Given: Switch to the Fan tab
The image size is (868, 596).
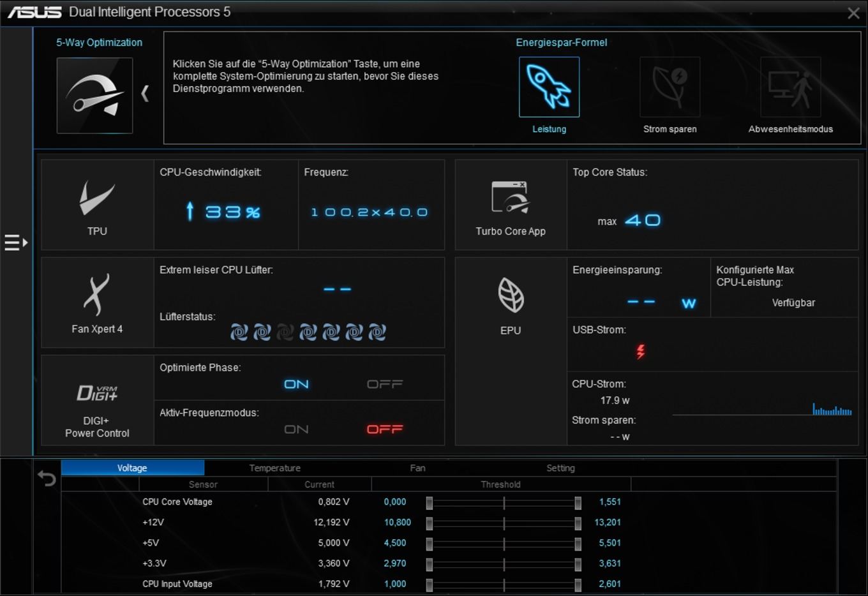Looking at the screenshot, I should point(417,468).
